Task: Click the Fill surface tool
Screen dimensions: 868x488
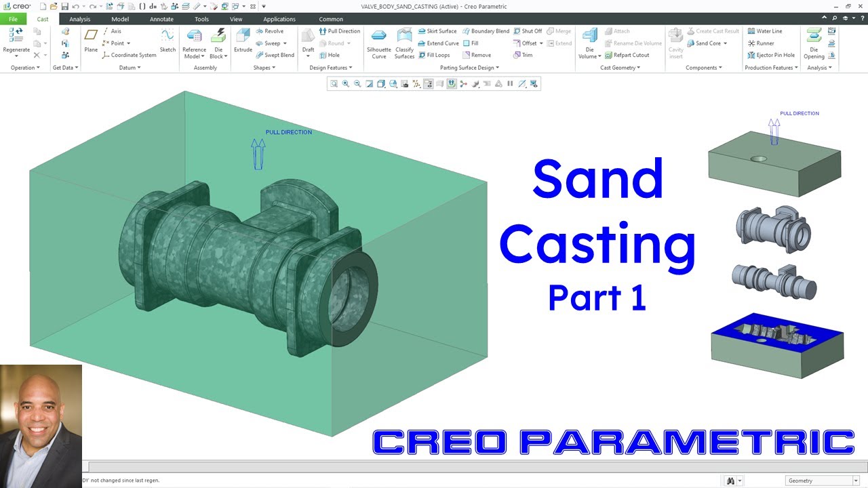Action: [470, 43]
